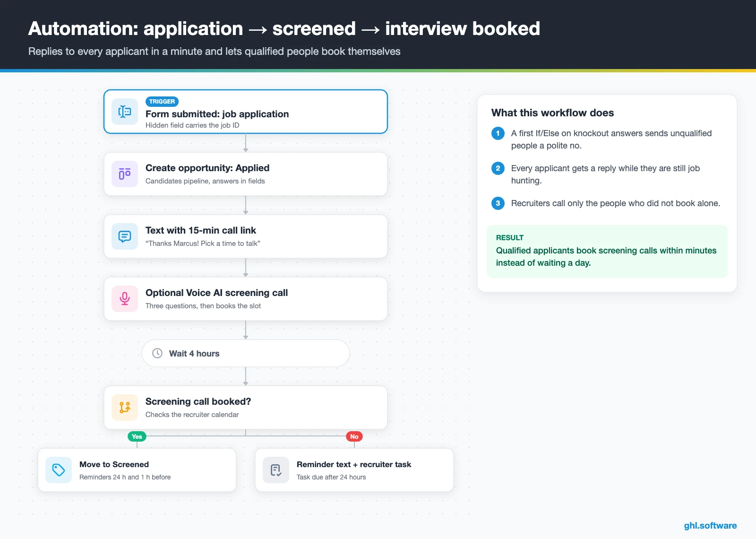
Task: Click the 'Every applicant gets a reply' bullet
Action: point(605,174)
